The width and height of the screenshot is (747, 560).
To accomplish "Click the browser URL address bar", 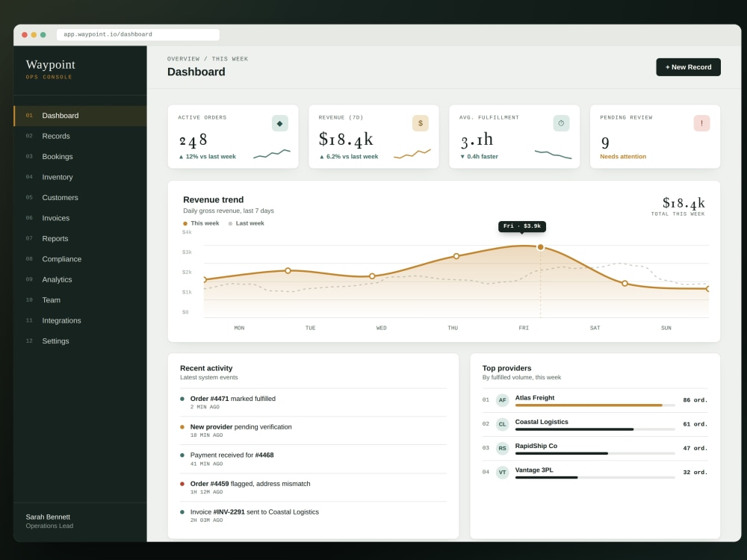I will coord(138,34).
